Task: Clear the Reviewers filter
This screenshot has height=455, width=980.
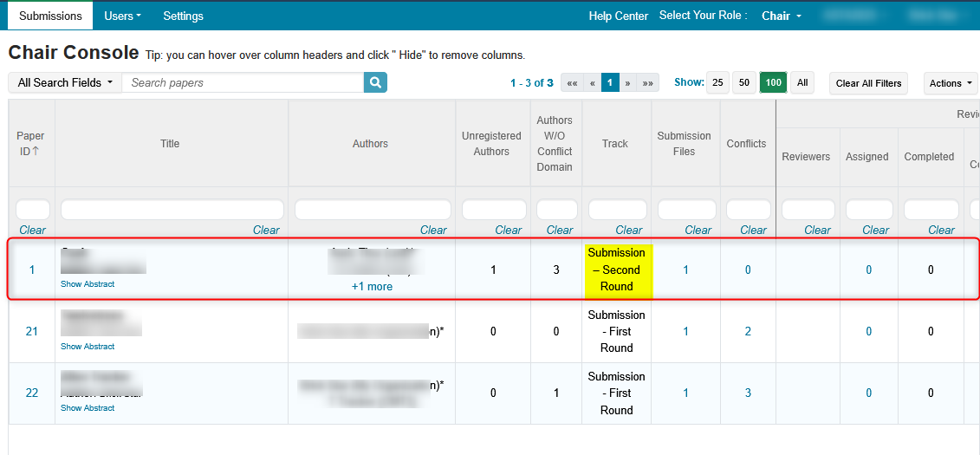Action: (x=817, y=230)
